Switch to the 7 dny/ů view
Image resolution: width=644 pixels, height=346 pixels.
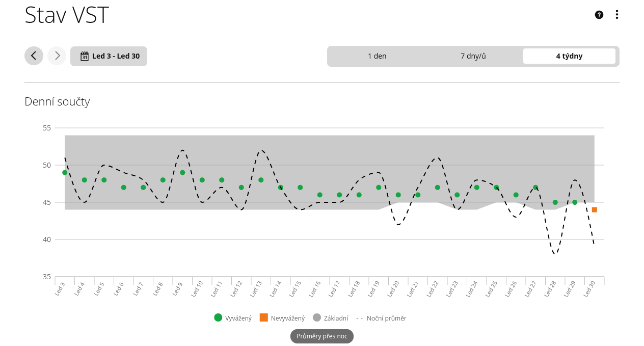point(473,56)
